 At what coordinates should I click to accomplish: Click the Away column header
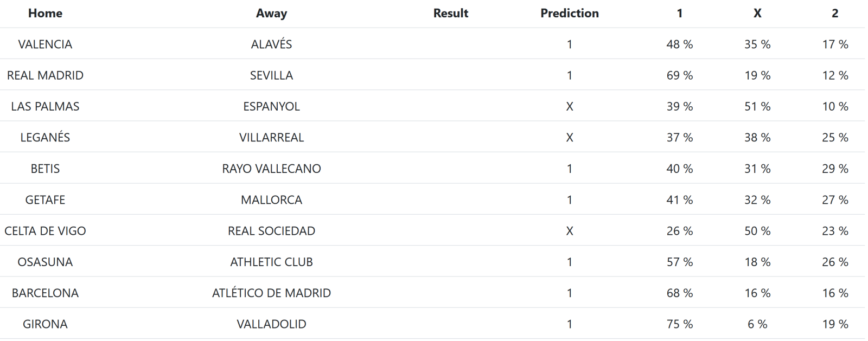click(x=271, y=14)
